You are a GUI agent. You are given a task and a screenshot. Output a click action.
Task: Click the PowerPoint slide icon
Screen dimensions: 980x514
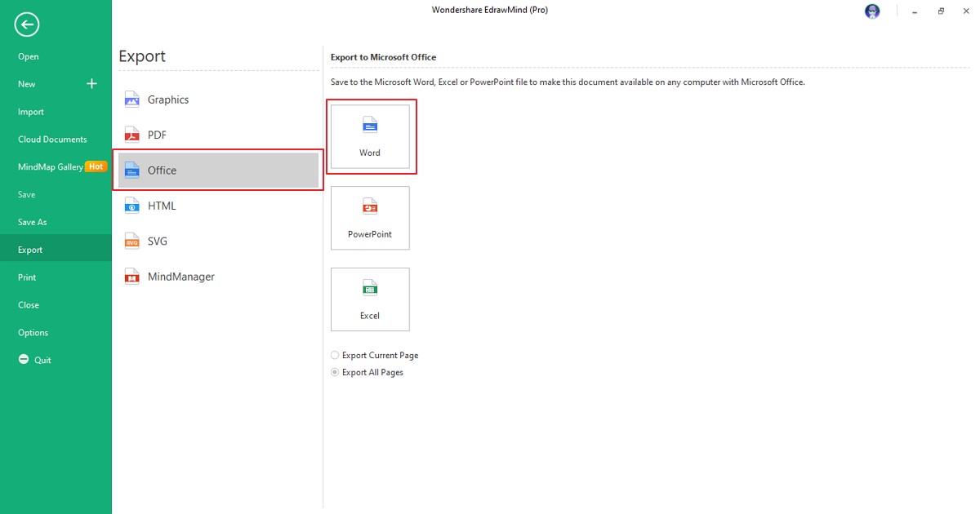pos(370,206)
